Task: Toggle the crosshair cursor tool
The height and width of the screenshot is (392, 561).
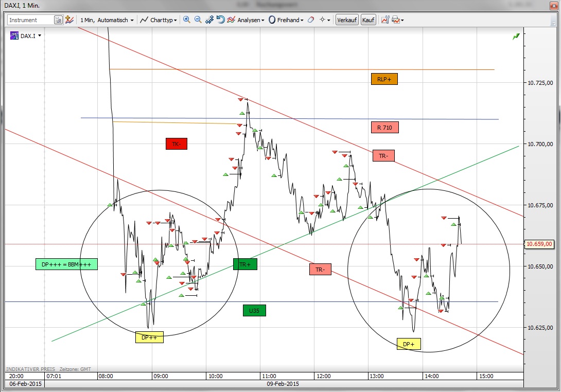Action: click(323, 20)
